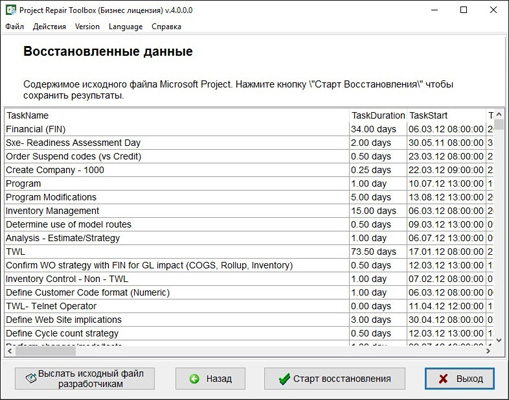The image size is (509, 400).
Task: Click the horizontal scrollbar right arrow
Action: click(488, 351)
